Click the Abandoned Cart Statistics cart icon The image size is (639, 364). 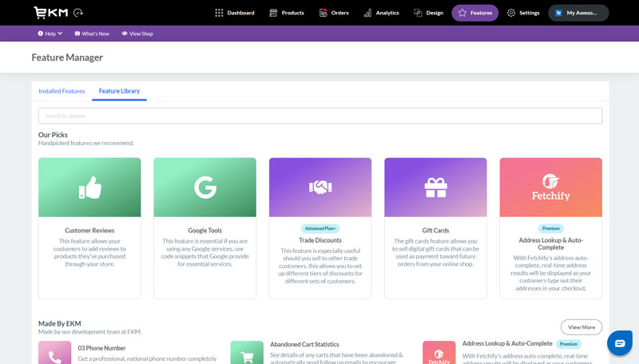[x=247, y=353]
